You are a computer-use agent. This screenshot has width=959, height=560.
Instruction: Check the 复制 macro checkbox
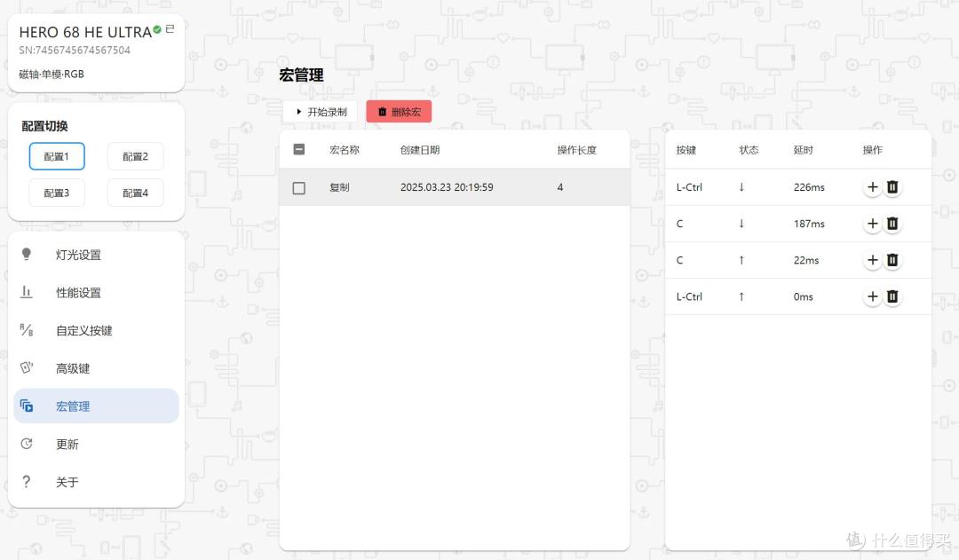coord(299,187)
